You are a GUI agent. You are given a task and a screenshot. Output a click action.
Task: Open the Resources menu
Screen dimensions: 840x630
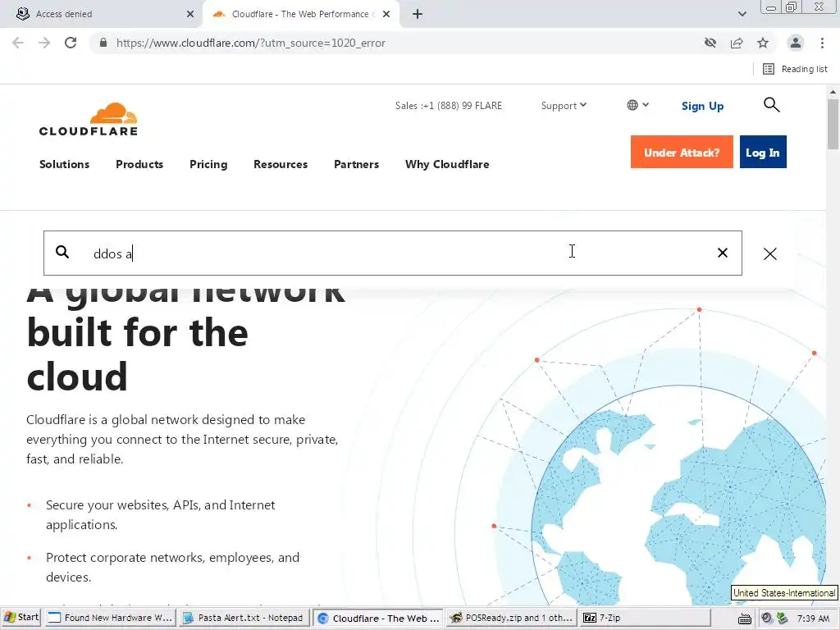click(281, 164)
